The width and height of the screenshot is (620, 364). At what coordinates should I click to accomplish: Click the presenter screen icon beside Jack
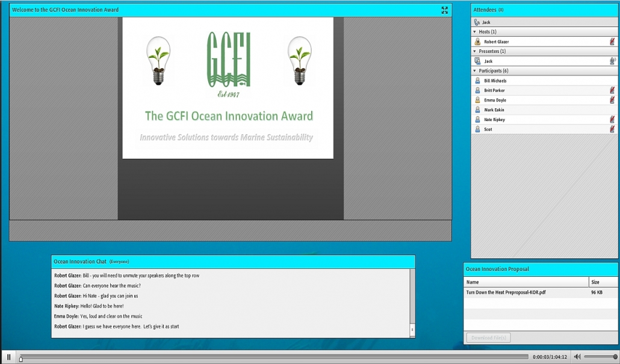(477, 61)
